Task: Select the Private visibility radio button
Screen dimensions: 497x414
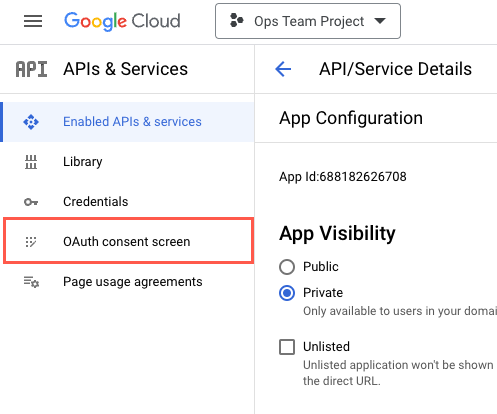Action: click(287, 293)
